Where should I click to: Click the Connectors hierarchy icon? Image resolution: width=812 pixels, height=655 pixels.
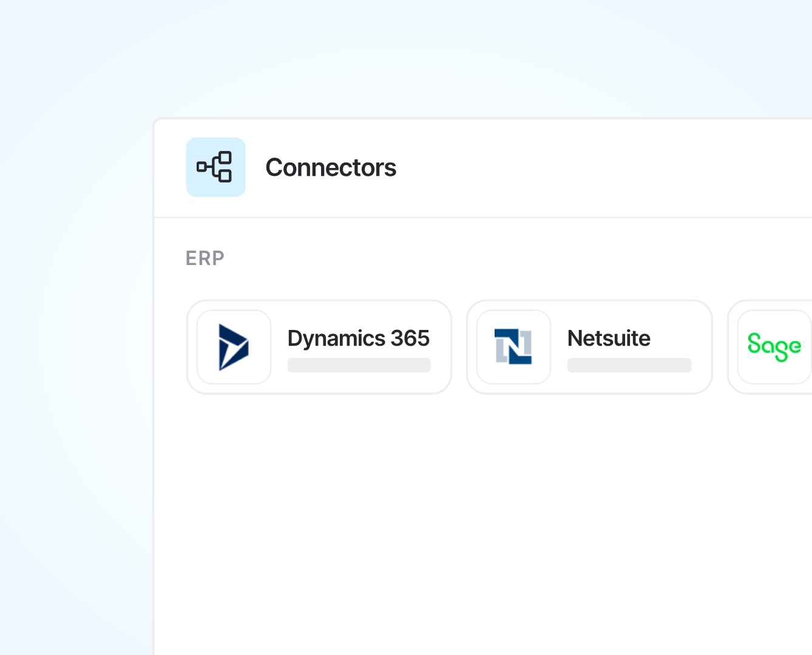coord(214,167)
